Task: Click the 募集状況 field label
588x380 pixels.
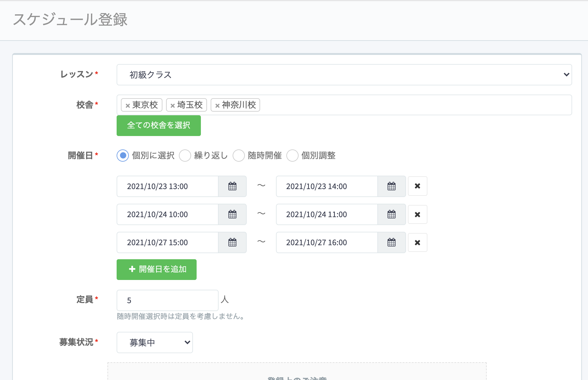Action: click(76, 342)
